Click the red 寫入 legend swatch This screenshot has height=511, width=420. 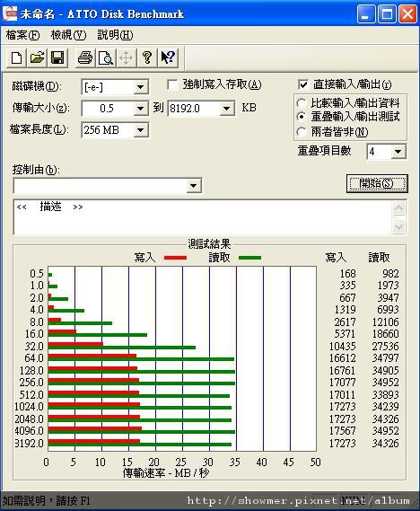176,258
